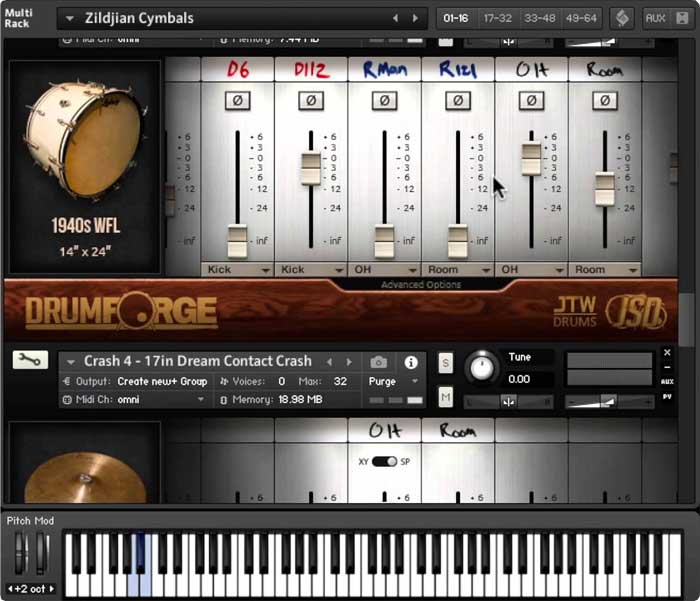Open RMon channel OH output dropdown
Viewport: 700px width, 601px height.
[384, 270]
